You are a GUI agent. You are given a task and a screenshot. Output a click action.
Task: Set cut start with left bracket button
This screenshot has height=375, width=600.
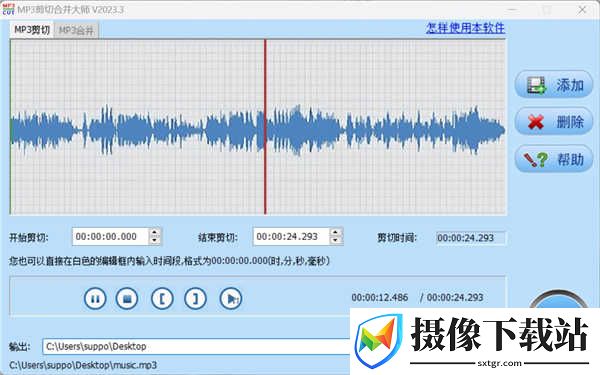coord(162,298)
